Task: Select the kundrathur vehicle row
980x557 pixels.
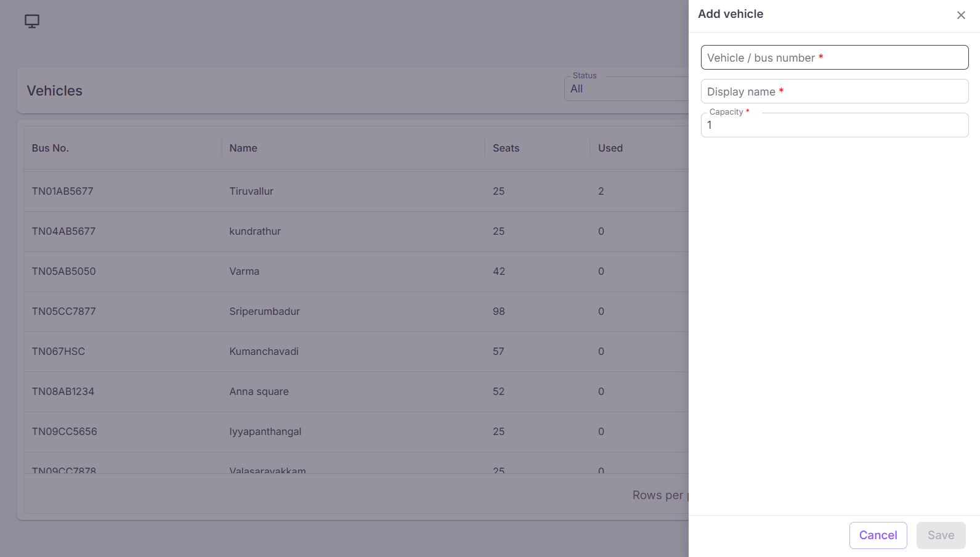Action: tap(356, 232)
